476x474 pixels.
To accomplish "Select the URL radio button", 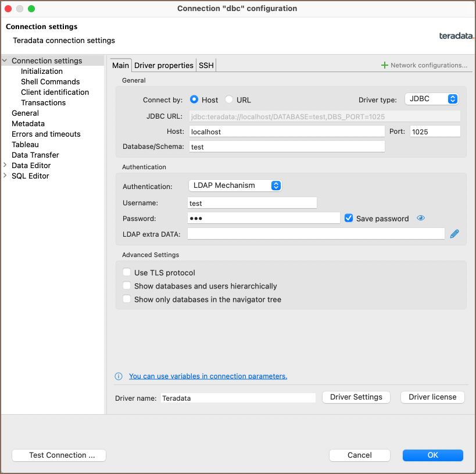I will click(229, 99).
